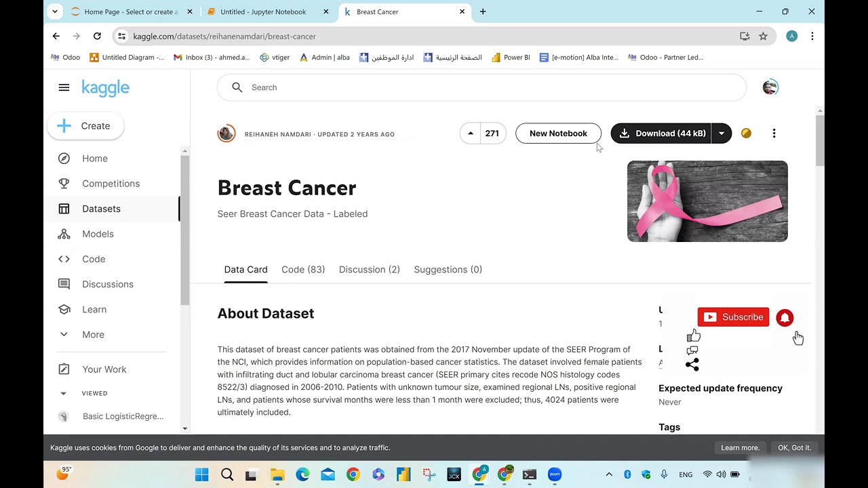Click the Create button
This screenshot has width=868, height=488.
click(85, 126)
